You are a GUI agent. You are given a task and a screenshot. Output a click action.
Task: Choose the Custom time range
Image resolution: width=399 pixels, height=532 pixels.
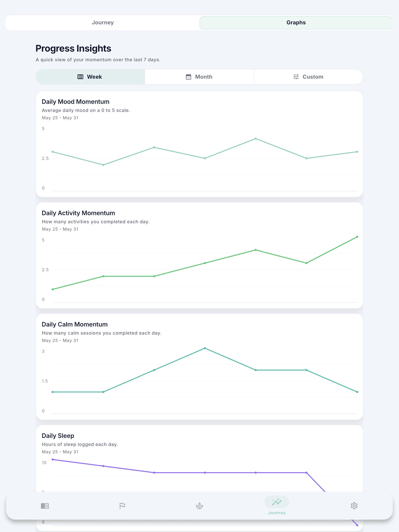click(x=309, y=77)
